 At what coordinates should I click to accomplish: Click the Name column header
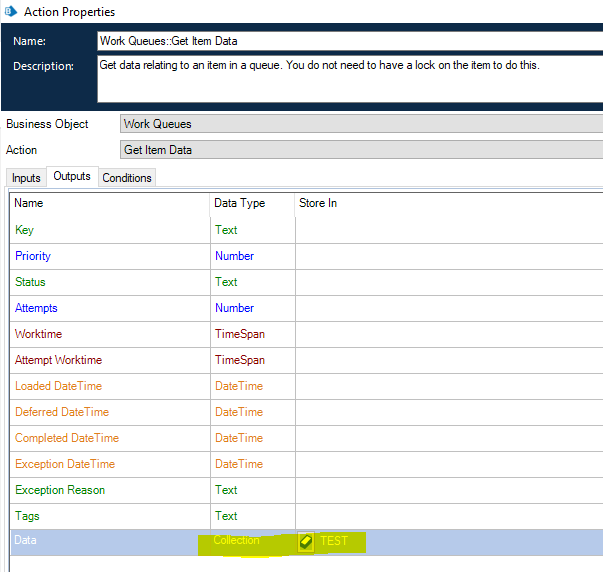pyautogui.click(x=110, y=203)
